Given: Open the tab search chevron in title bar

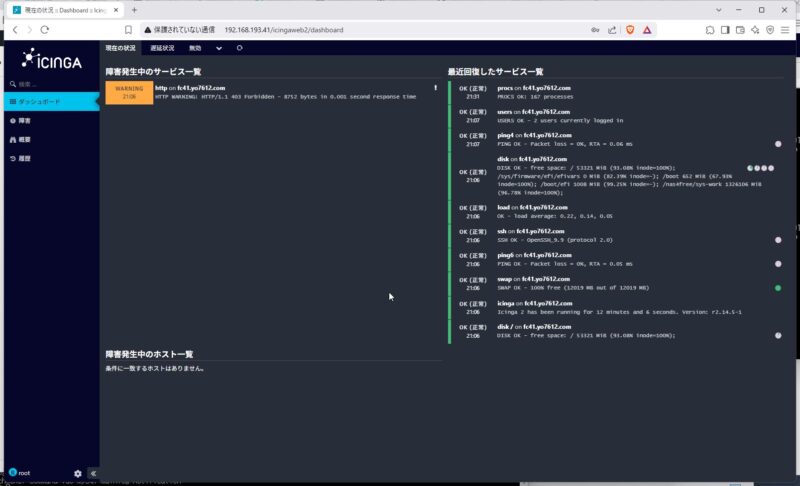Looking at the screenshot, I should pyautogui.click(x=718, y=10).
